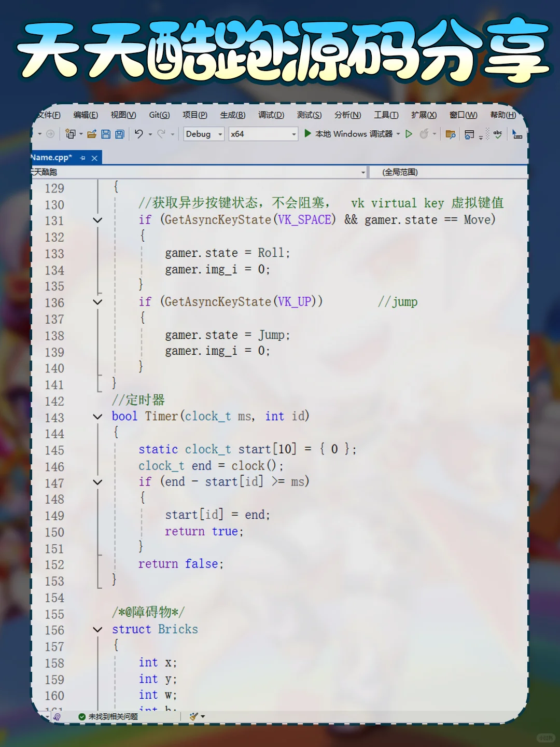Click 'gamer.state = Roll;' on line 133
Screen dimensions: 560x747
(x=228, y=253)
